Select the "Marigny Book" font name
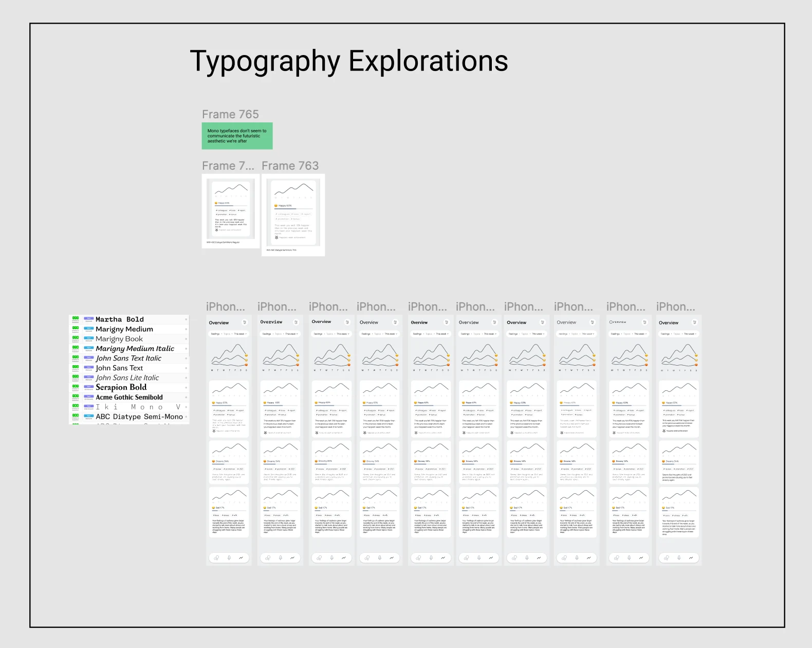This screenshot has width=812, height=648. [119, 339]
